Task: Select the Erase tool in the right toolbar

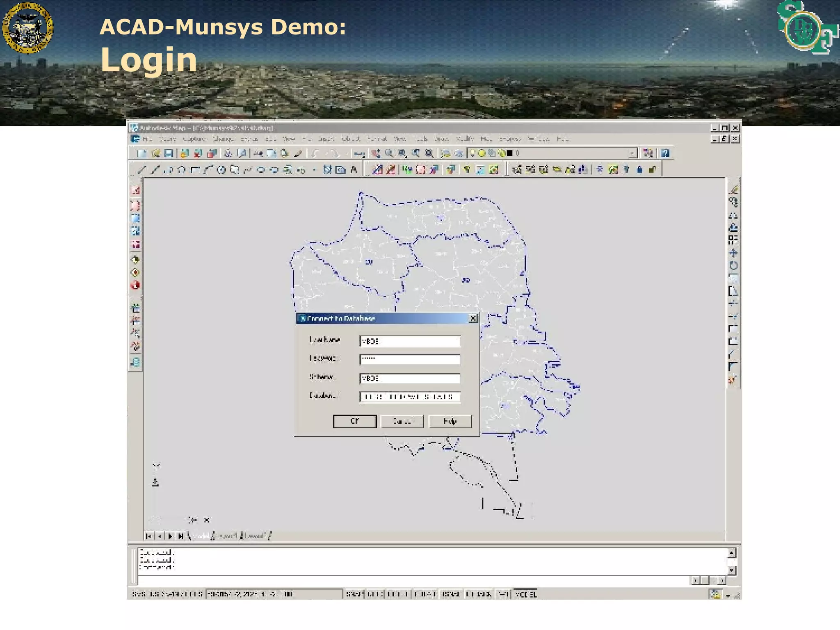Action: [x=733, y=189]
